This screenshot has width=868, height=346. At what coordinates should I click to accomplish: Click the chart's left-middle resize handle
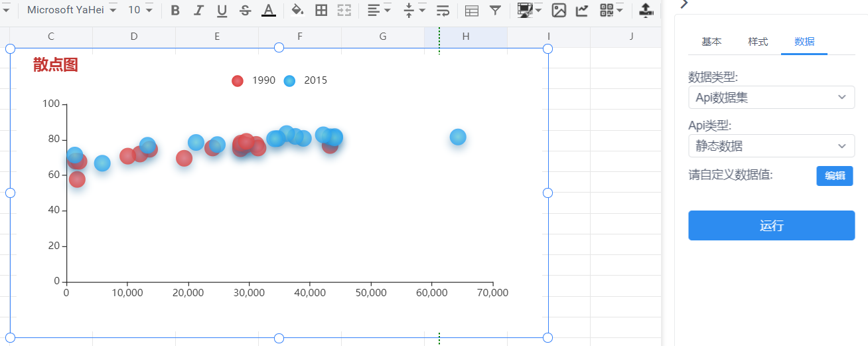[x=10, y=193]
